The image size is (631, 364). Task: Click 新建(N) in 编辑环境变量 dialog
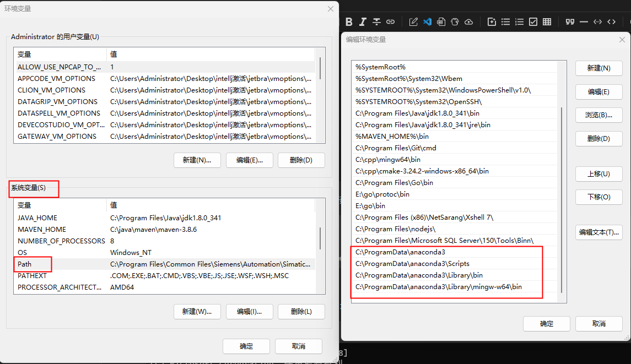click(x=599, y=68)
